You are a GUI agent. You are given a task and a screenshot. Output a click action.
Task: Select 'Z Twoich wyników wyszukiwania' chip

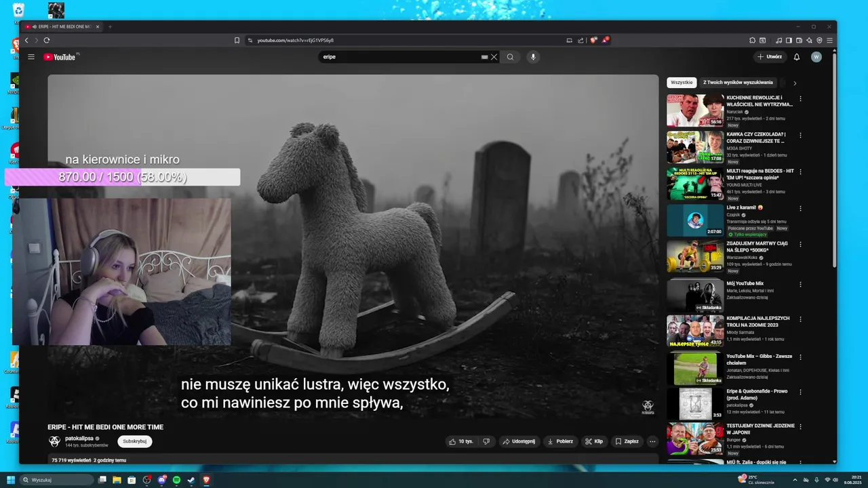(738, 83)
